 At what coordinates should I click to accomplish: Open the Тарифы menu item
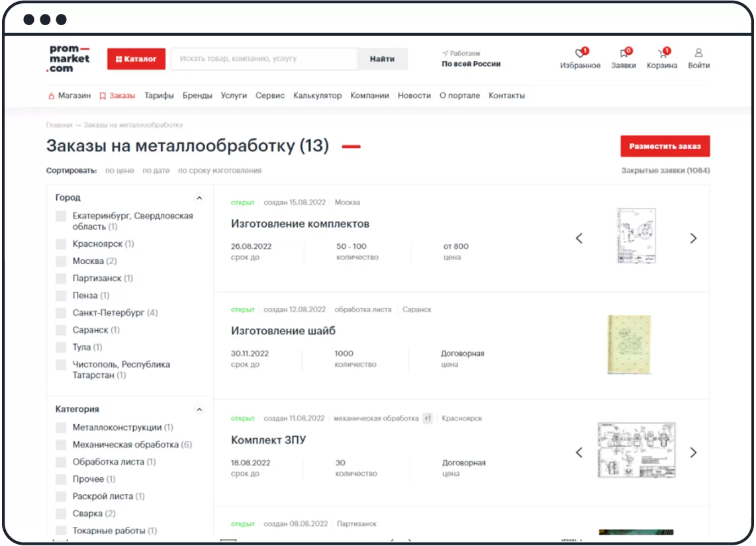click(159, 95)
